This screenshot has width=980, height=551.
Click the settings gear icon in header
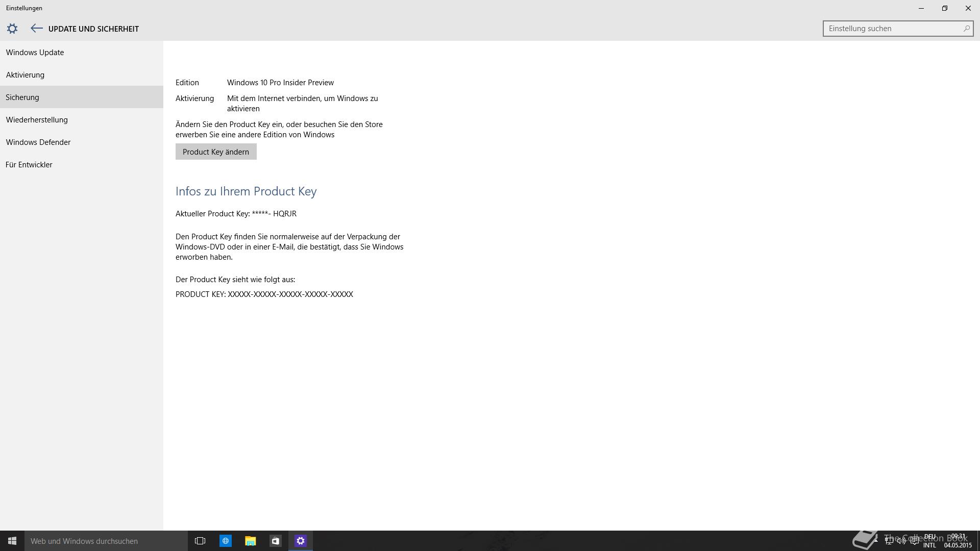(x=12, y=29)
